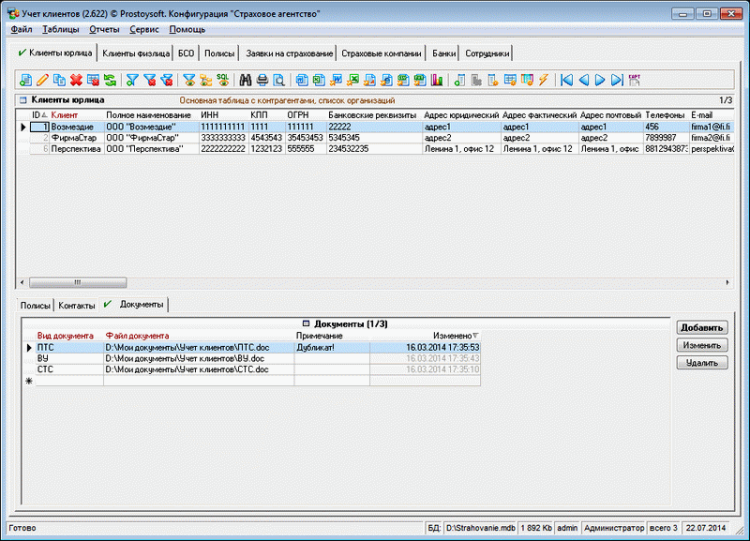
Task: Click the pencil edit record icon
Action: (42, 80)
